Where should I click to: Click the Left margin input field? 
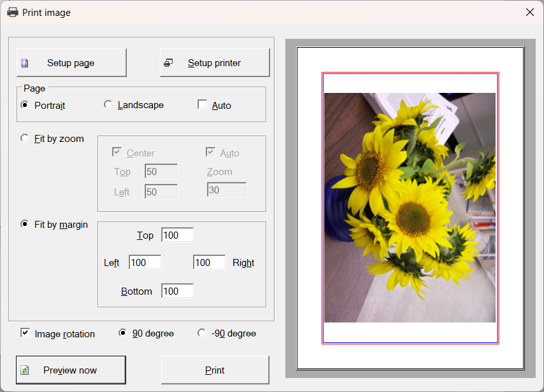coord(145,263)
